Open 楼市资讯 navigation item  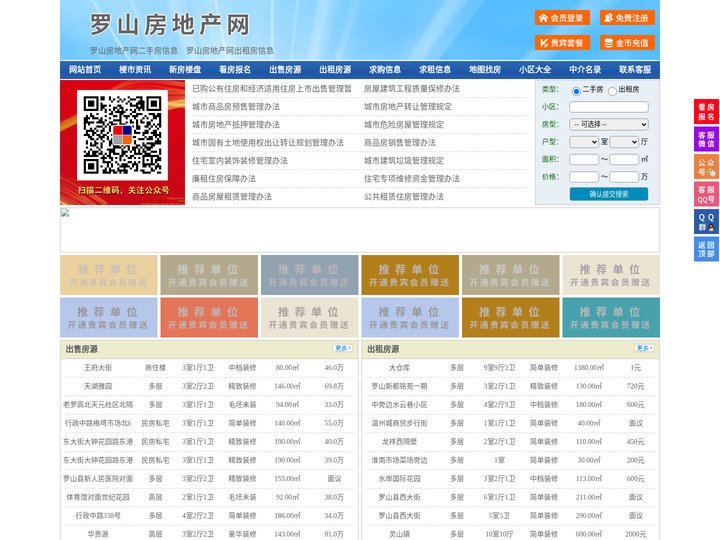pos(135,70)
